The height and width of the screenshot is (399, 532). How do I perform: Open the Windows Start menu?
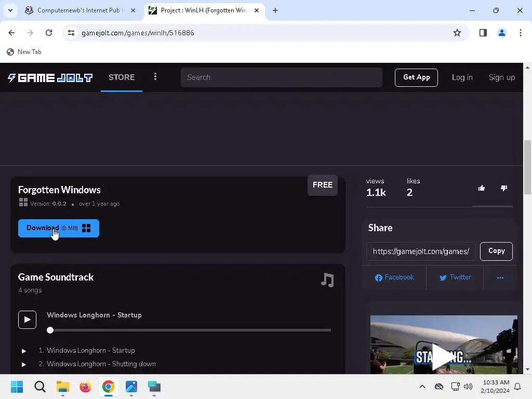(17, 387)
